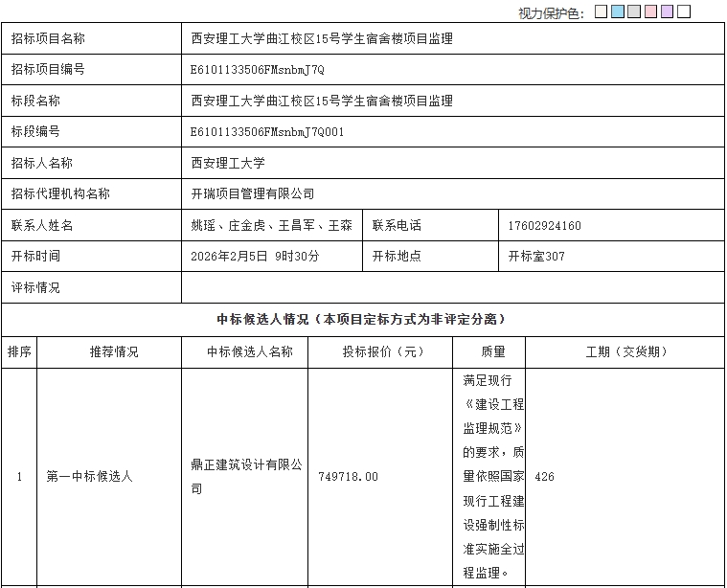Click the bid opening location 开标室307
This screenshot has width=727, height=588.
536,257
